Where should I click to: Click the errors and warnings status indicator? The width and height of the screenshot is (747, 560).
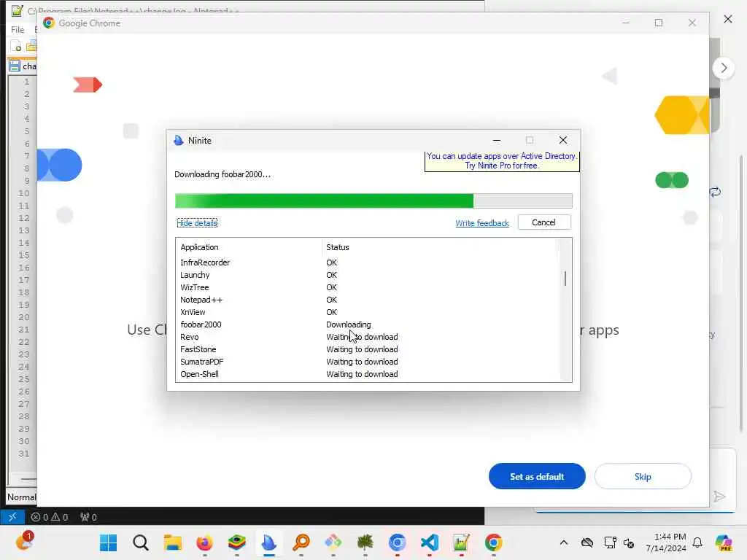(x=50, y=517)
